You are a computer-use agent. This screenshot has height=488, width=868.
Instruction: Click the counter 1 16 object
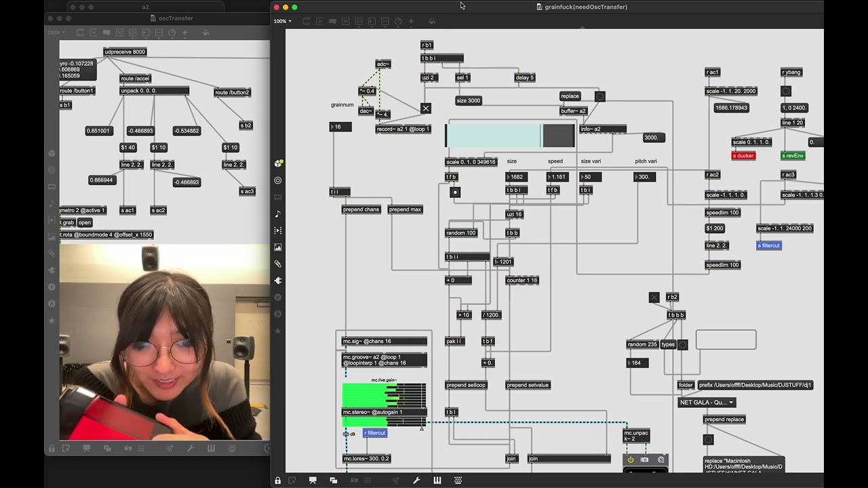(522, 280)
